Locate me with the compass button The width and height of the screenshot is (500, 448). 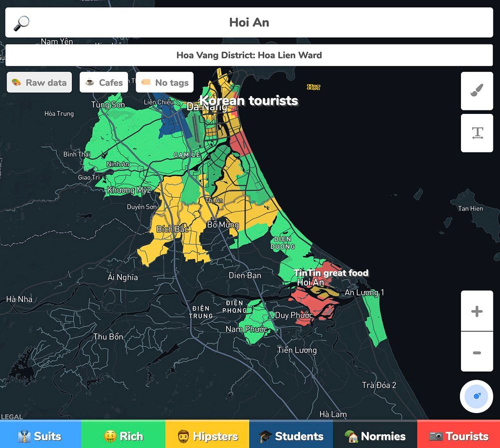pyautogui.click(x=476, y=397)
